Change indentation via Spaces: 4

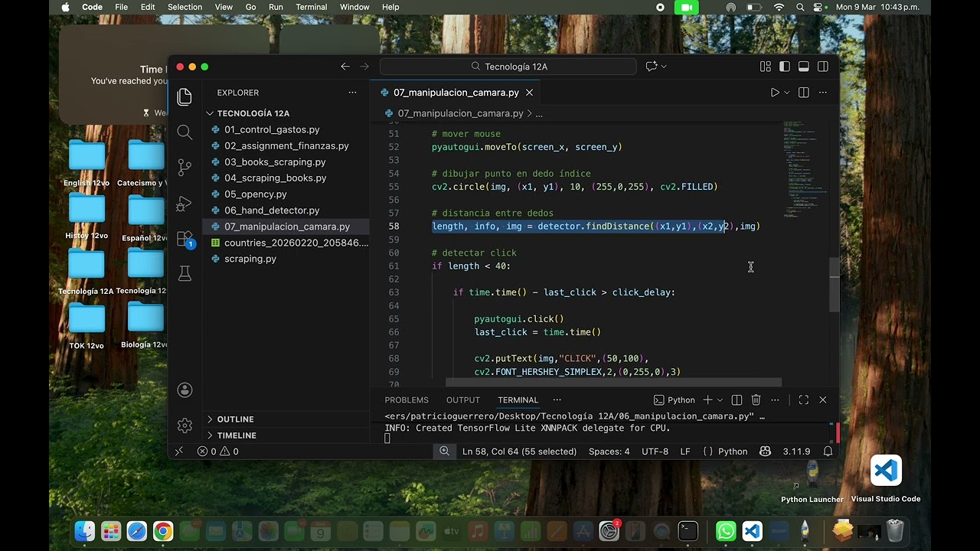click(609, 452)
